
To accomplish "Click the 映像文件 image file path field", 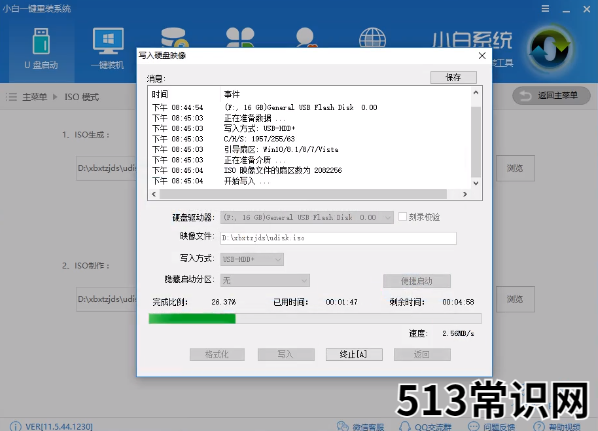I will tap(338, 238).
